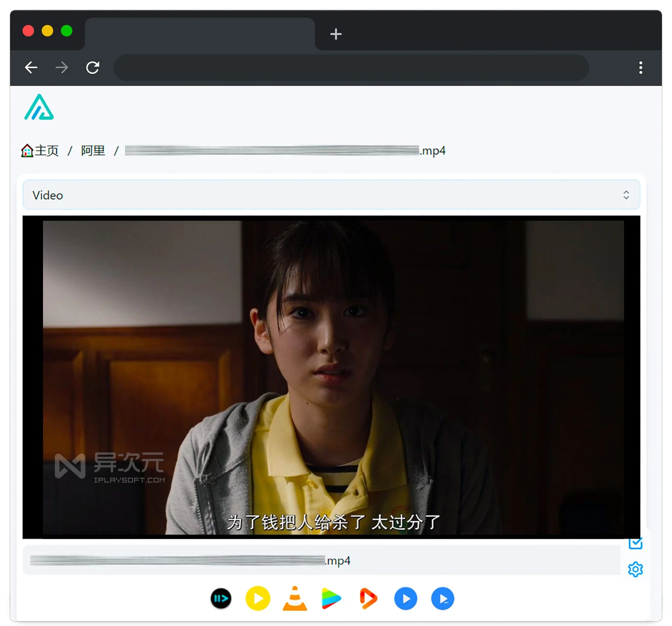Open the browser three-dot menu
This screenshot has height=626, width=672.
point(641,67)
